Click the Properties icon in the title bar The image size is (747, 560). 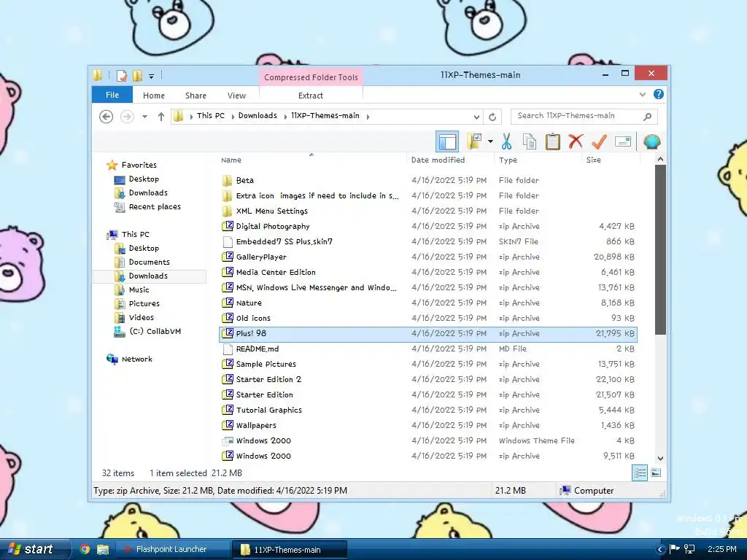(x=122, y=75)
